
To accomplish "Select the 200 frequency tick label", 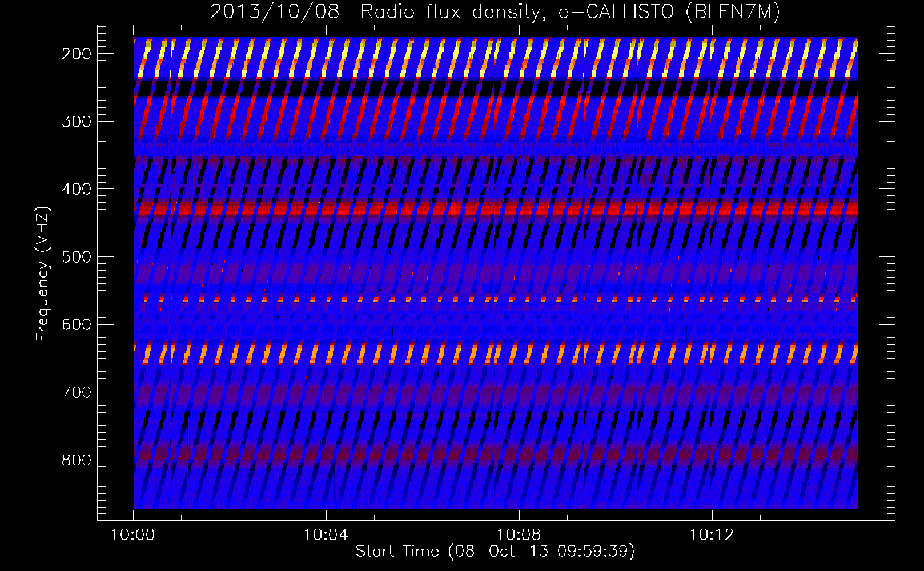I will click(x=77, y=53).
